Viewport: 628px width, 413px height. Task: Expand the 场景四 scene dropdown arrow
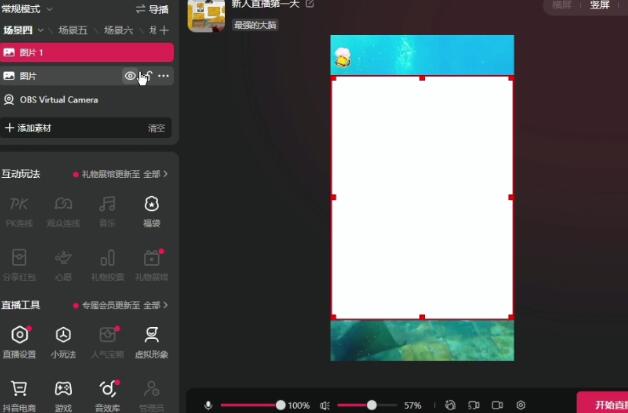point(41,30)
